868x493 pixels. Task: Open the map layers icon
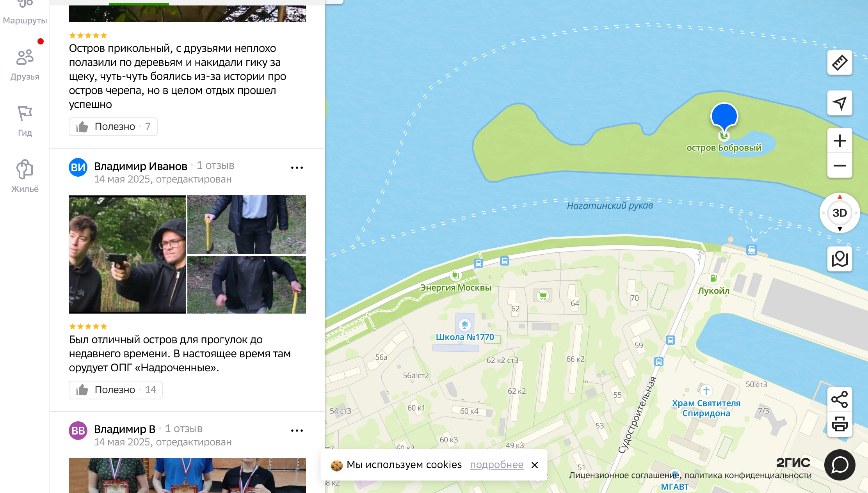click(x=840, y=259)
